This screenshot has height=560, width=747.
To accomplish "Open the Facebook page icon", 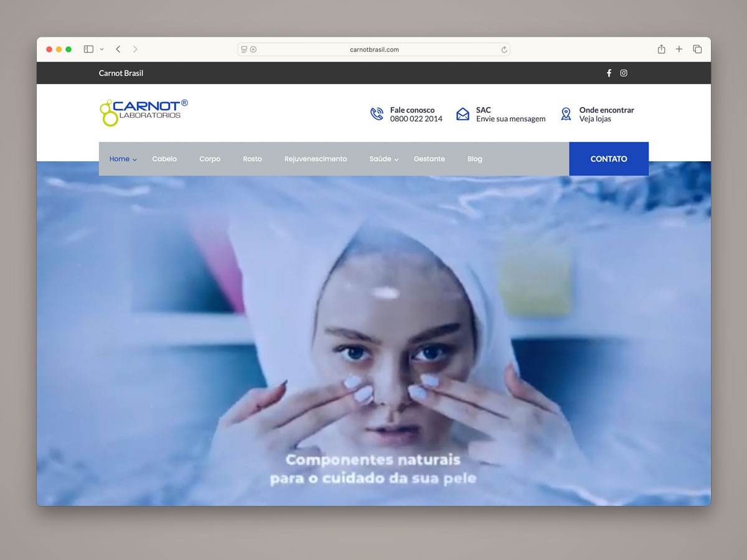I will pyautogui.click(x=609, y=73).
